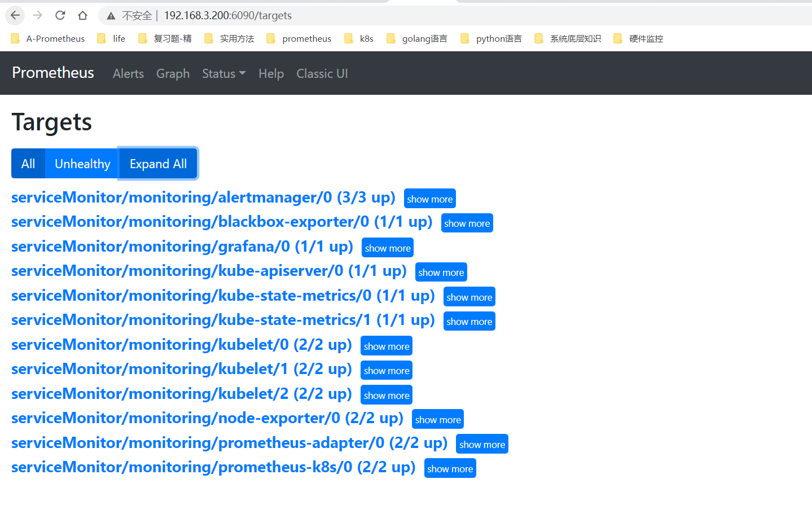The image size is (812, 514).
Task: Open the prometheus bookmark folder
Action: coord(299,38)
